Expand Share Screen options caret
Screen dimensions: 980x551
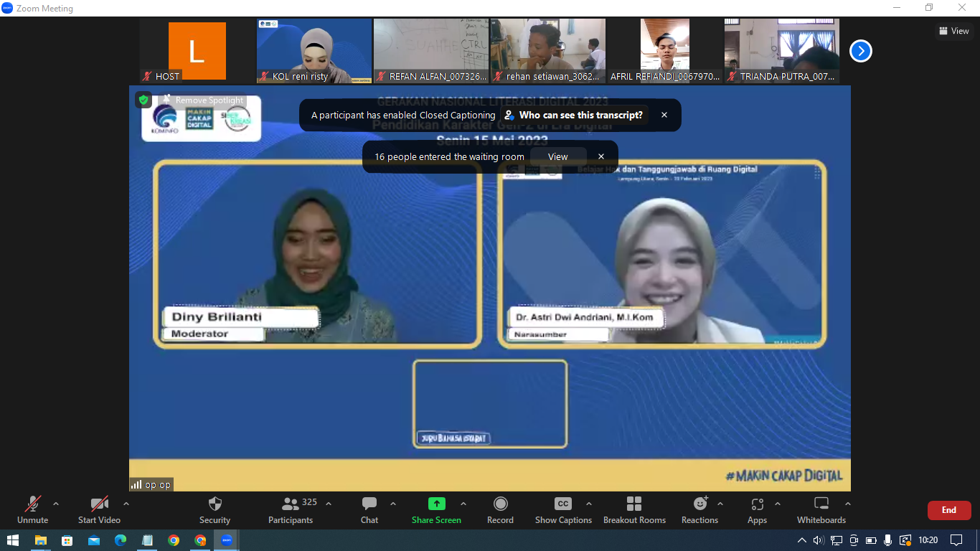click(x=463, y=504)
